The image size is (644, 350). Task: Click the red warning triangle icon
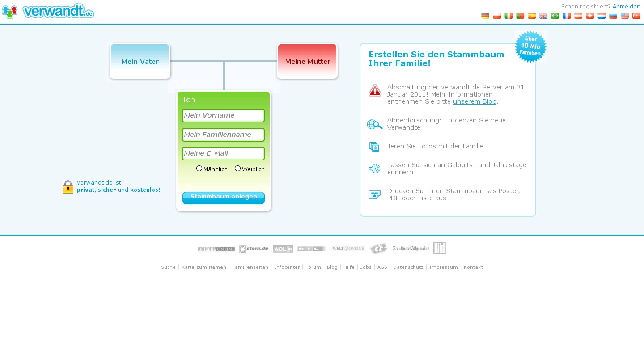click(375, 91)
